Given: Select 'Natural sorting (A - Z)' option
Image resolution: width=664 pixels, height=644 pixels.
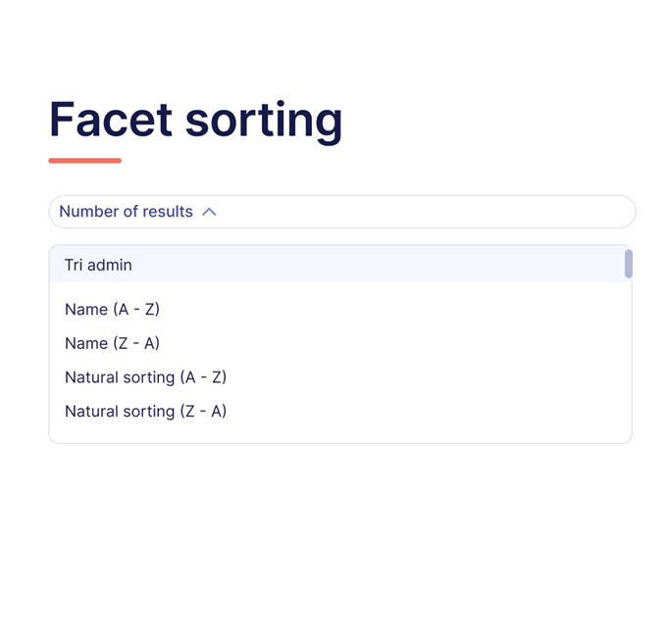Looking at the screenshot, I should tap(145, 377).
